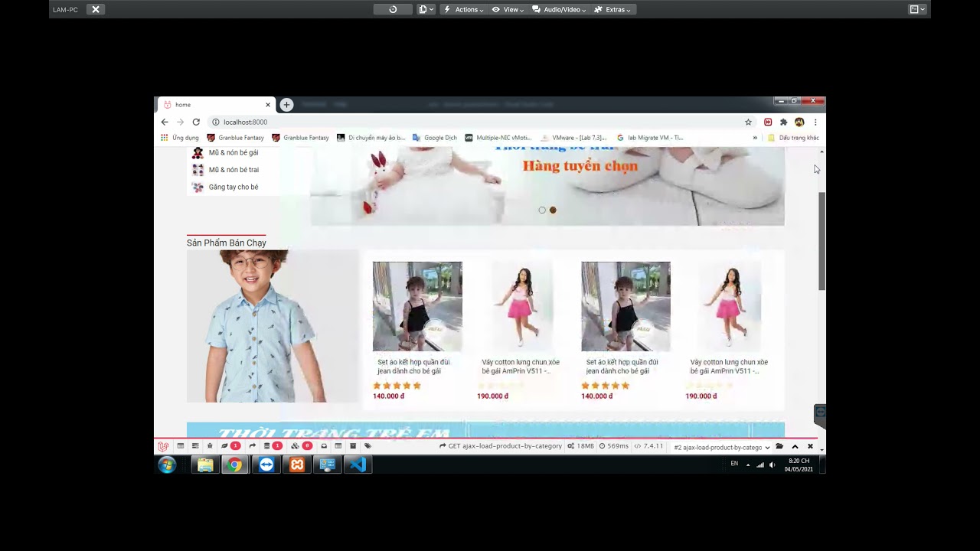980x551 pixels.
Task: Open Găng tay cho bé category
Action: click(x=225, y=187)
